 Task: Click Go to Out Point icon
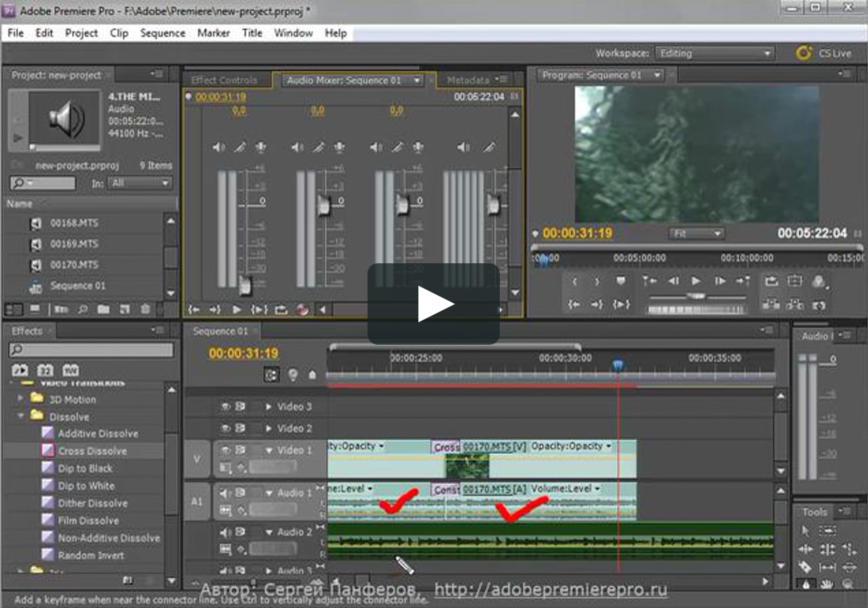597,305
